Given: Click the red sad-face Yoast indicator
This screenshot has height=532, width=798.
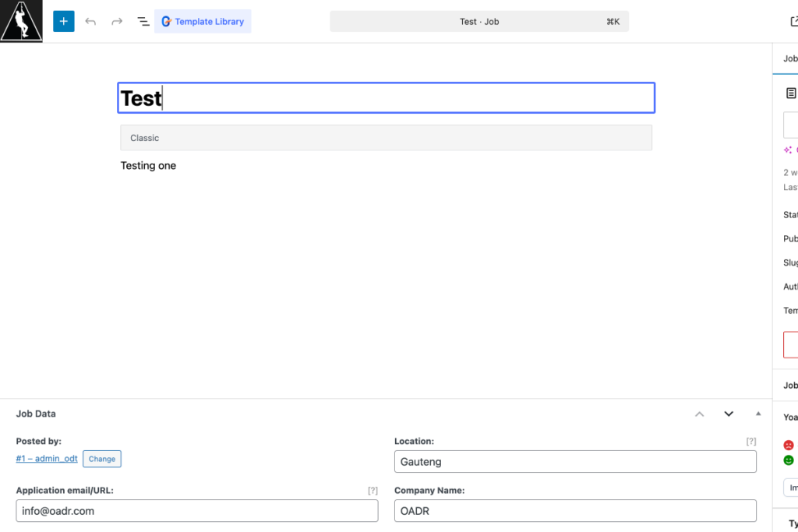Looking at the screenshot, I should (789, 446).
